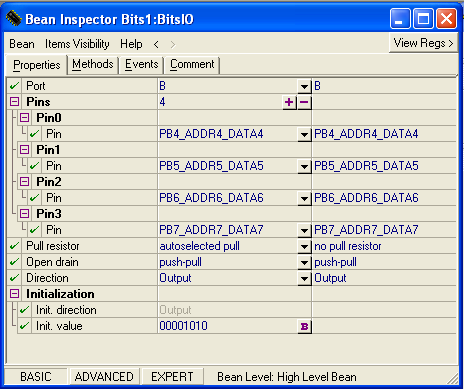Click the 'no pull resistor' text
Viewport: 464px width, 389px height.
click(348, 246)
